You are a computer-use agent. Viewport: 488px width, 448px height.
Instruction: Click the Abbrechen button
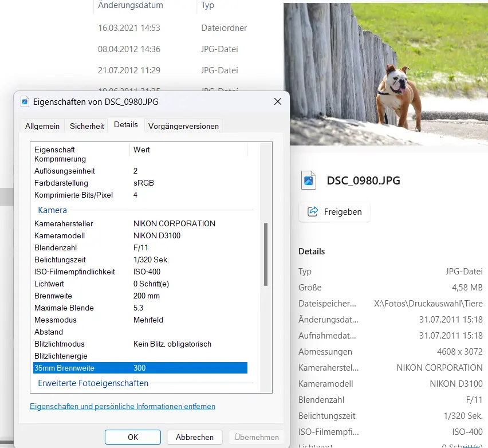(x=194, y=437)
